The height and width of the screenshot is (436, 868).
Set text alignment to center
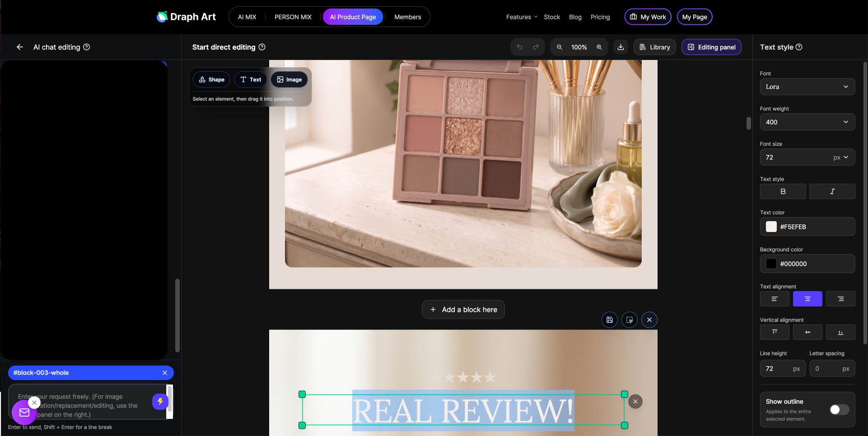click(x=807, y=299)
